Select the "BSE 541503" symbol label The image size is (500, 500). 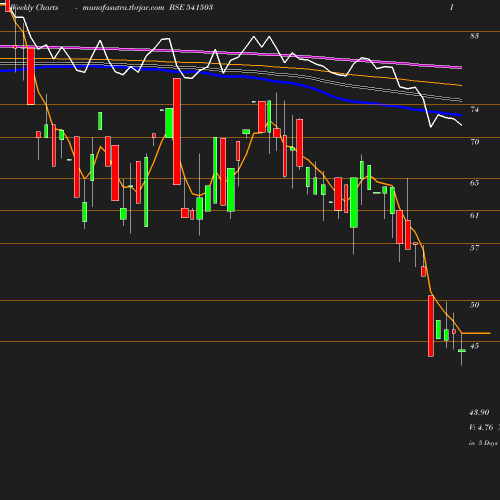tap(191, 7)
